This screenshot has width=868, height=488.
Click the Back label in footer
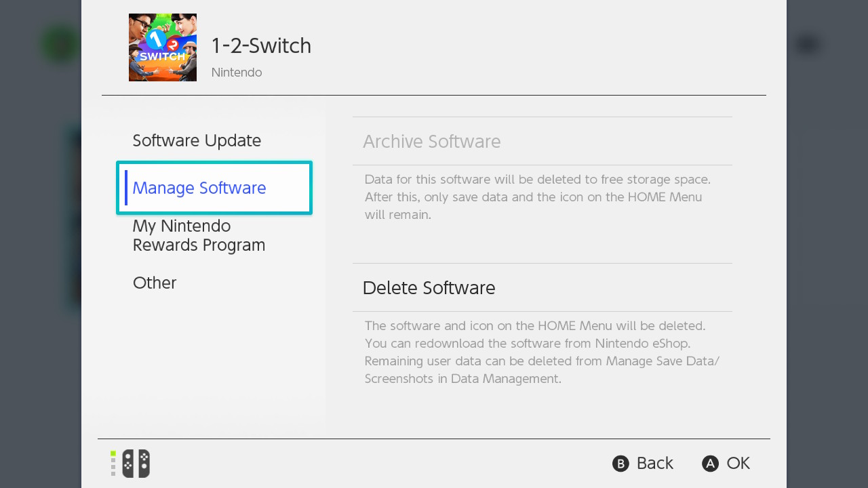tap(654, 463)
